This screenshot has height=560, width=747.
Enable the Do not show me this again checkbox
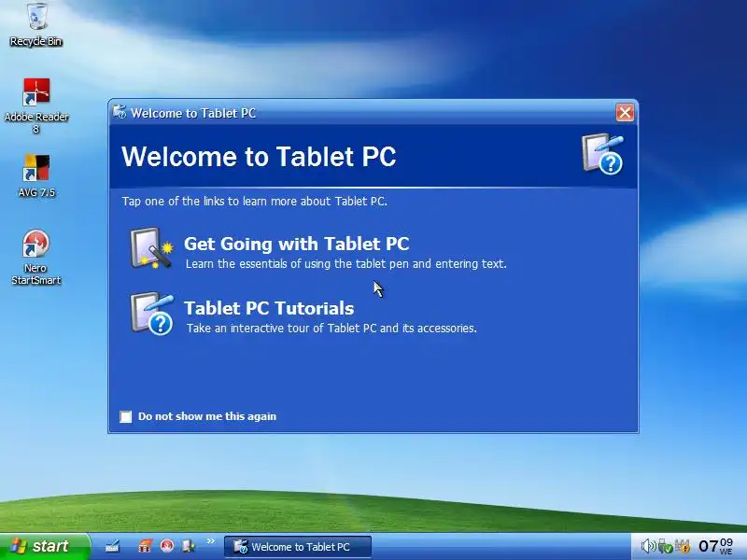click(126, 416)
